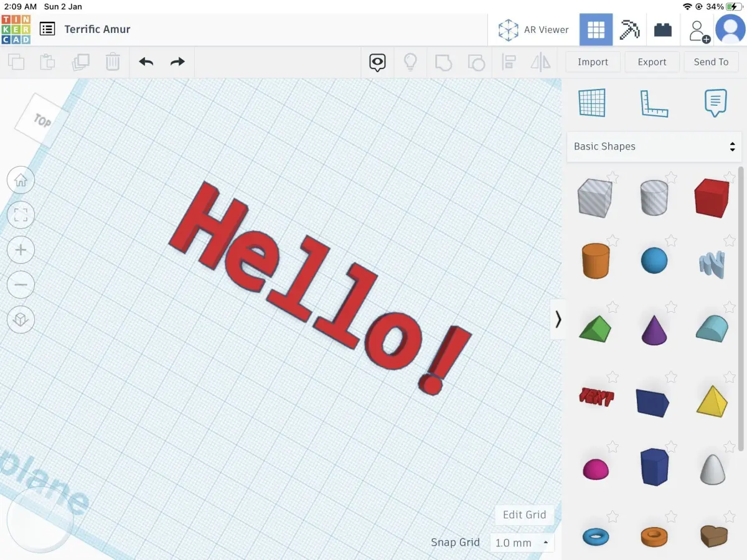The height and width of the screenshot is (560, 747).
Task: Launch the AR Viewer
Action: pyautogui.click(x=533, y=29)
